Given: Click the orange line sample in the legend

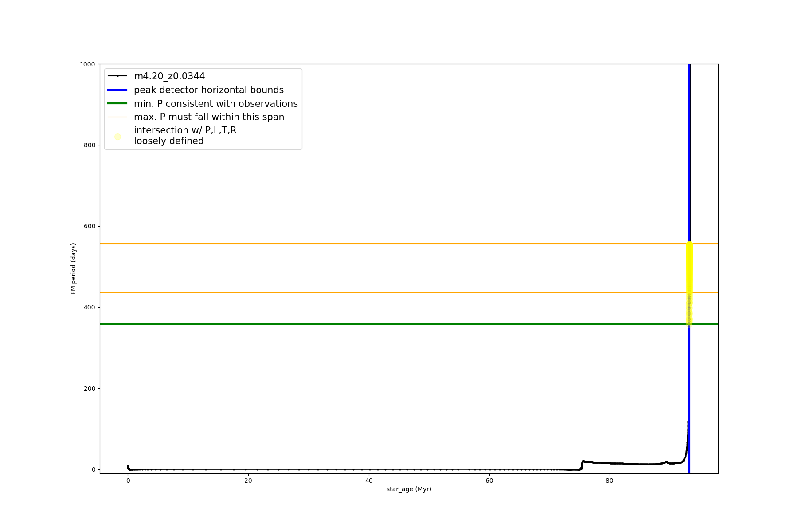Looking at the screenshot, I should click(x=117, y=117).
